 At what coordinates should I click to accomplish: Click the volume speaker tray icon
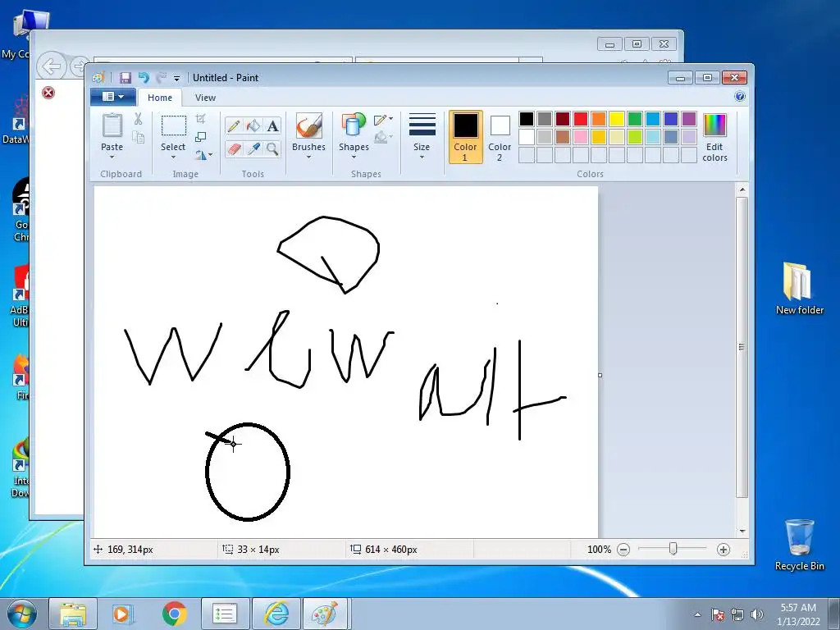pyautogui.click(x=757, y=614)
